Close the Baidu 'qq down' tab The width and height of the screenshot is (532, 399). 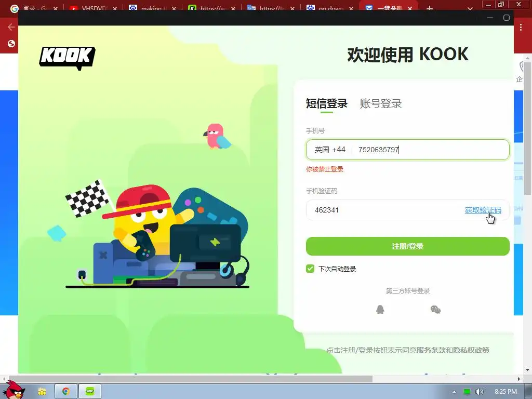click(x=351, y=8)
